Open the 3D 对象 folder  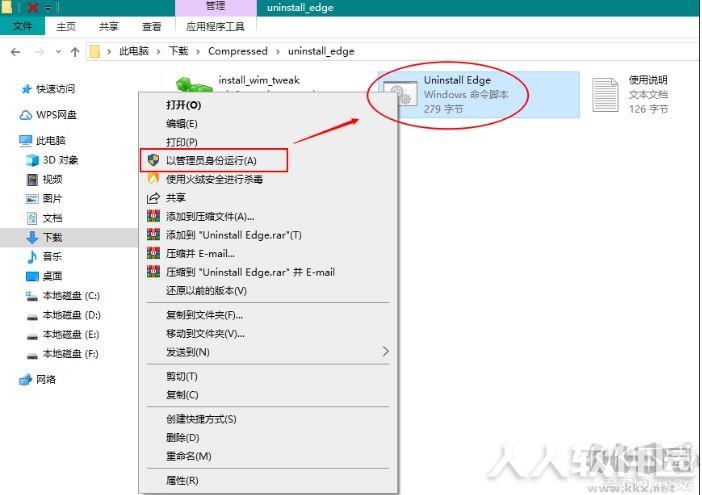click(52, 160)
